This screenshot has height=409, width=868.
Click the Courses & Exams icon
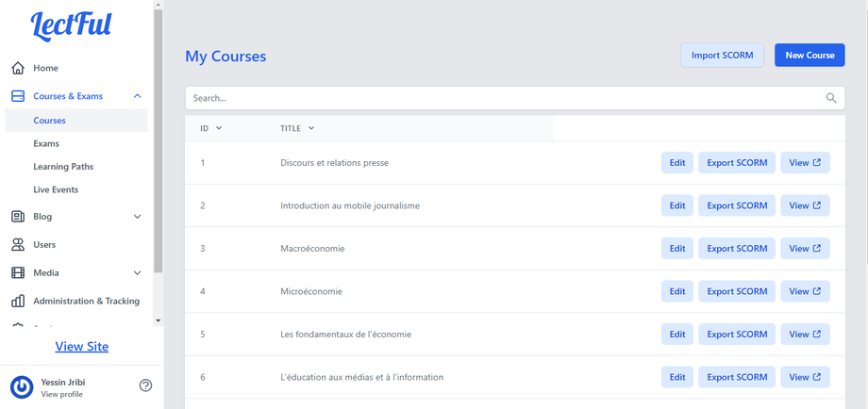point(18,96)
